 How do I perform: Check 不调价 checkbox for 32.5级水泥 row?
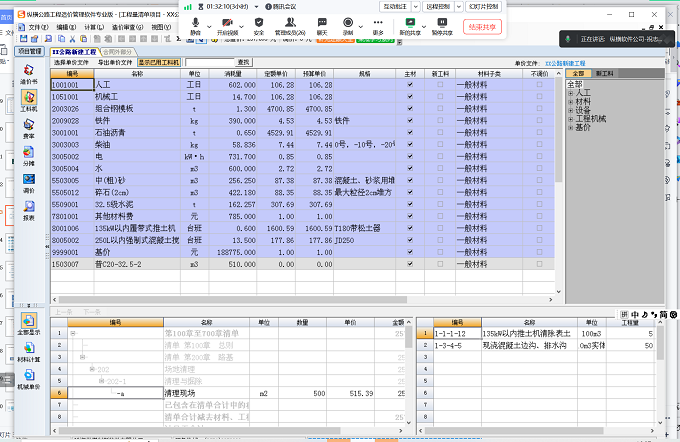click(x=539, y=204)
